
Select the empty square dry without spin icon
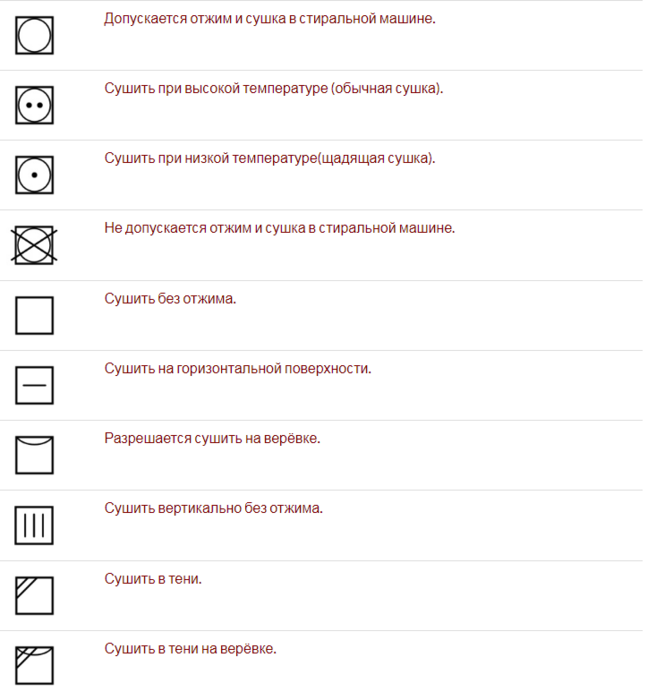(x=34, y=315)
